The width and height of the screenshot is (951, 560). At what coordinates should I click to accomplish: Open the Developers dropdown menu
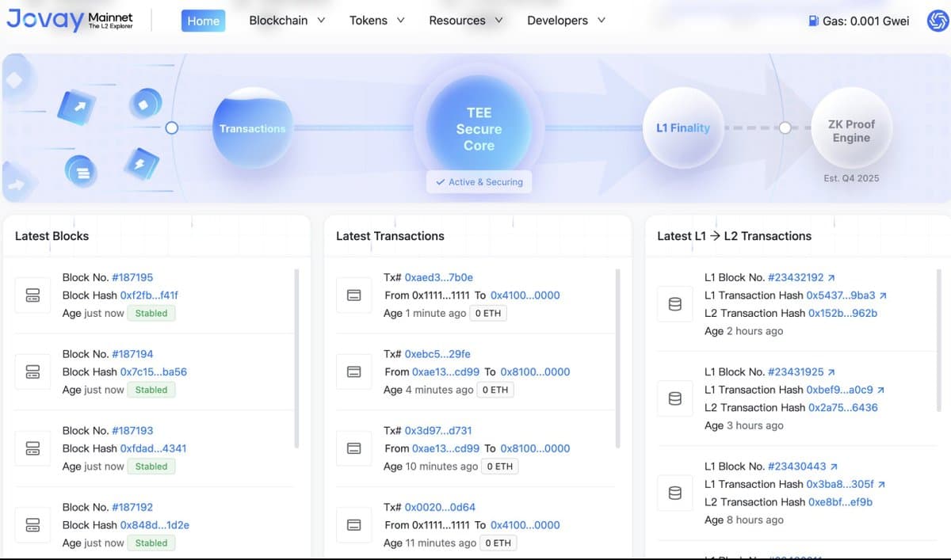click(x=566, y=21)
